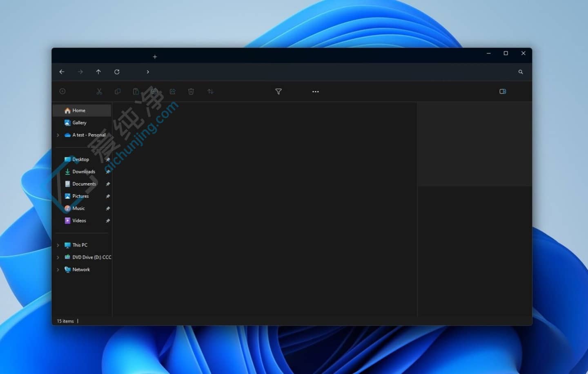The height and width of the screenshot is (374, 588).
Task: Open the See more ellipsis menu
Action: coord(315,91)
